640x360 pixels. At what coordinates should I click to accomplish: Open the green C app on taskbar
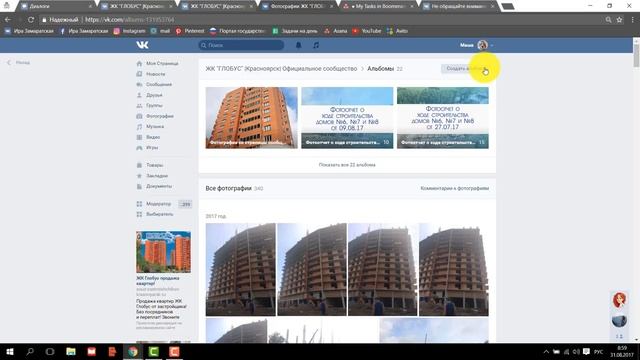(x=153, y=351)
